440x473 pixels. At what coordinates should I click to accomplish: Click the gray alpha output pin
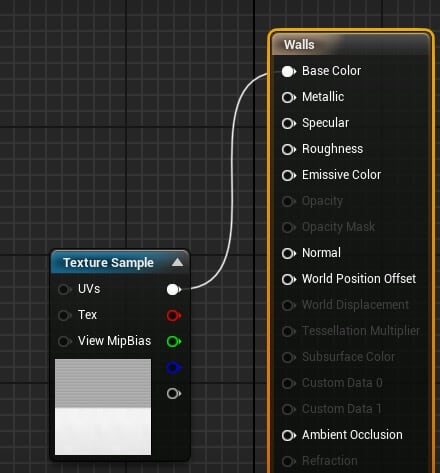174,394
